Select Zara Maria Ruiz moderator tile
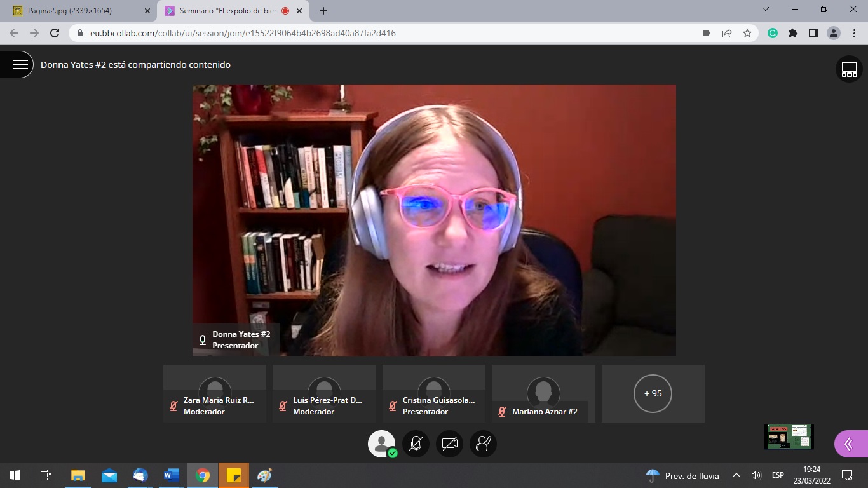Viewport: 868px width, 488px height. 215,394
